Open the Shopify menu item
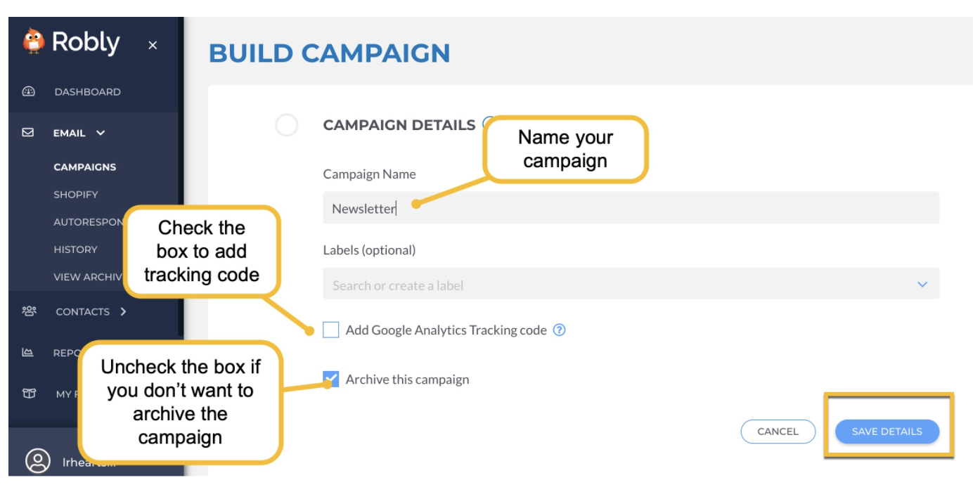Image resolution: width=980 pixels, height=499 pixels. 76,194
